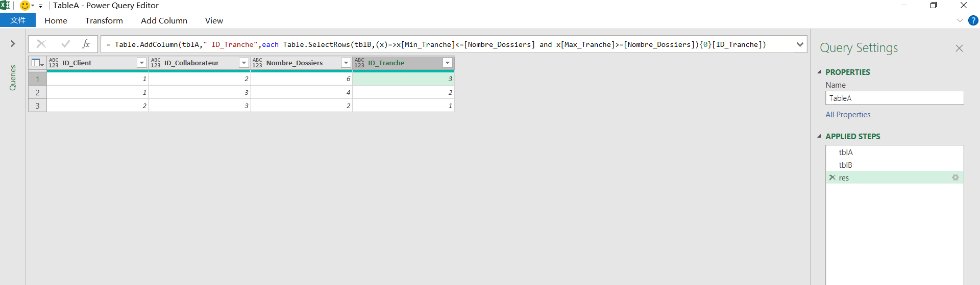Select row number 3
The width and height of the screenshot is (980, 285).
point(37,106)
